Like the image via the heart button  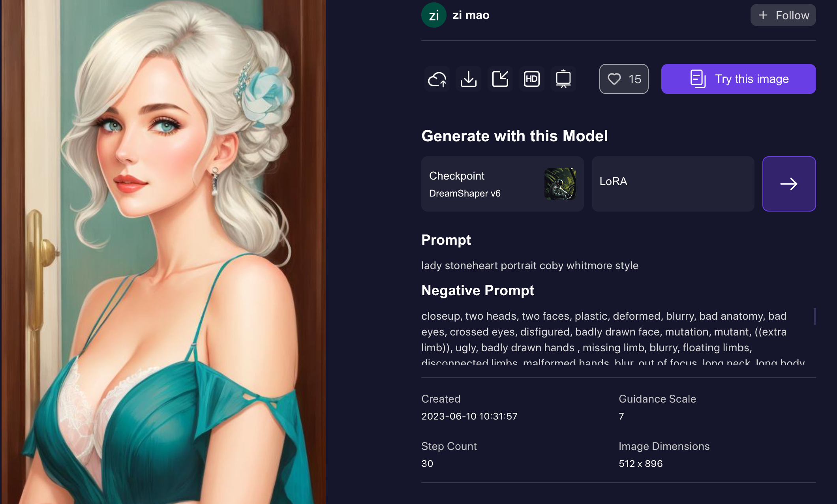click(x=624, y=79)
